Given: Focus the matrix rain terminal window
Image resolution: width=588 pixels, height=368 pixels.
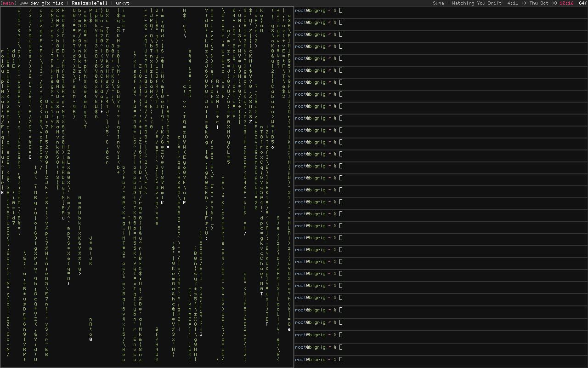Looking at the screenshot, I should click(147, 187).
